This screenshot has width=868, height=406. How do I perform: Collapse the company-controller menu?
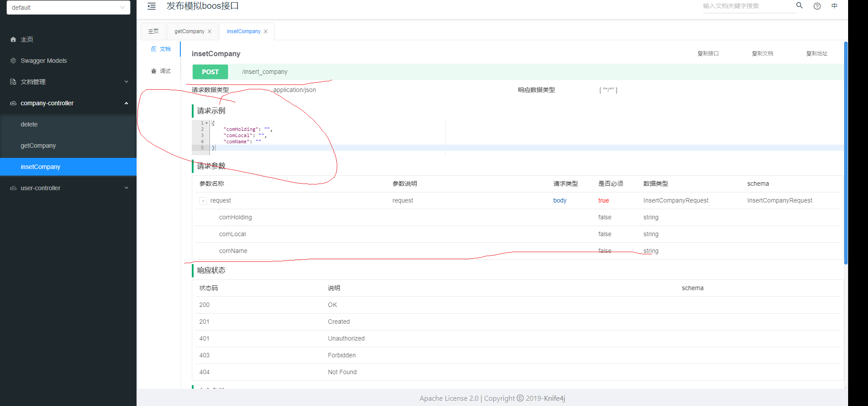coord(126,103)
